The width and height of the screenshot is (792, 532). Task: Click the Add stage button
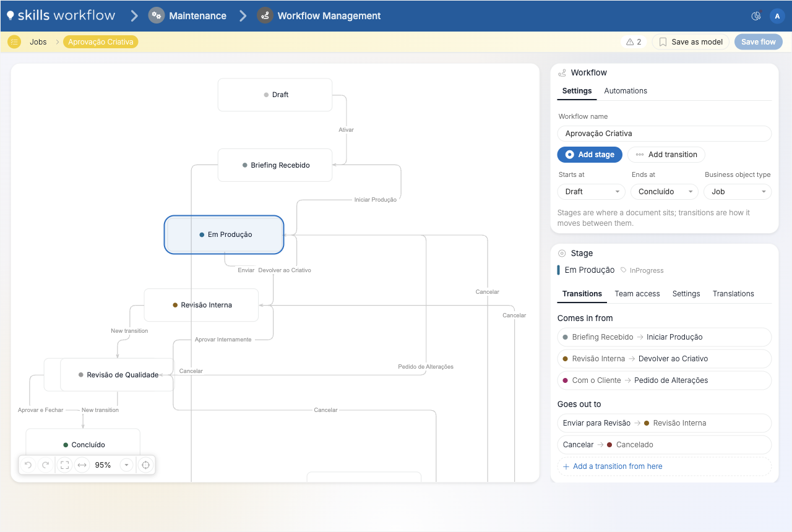pos(590,155)
